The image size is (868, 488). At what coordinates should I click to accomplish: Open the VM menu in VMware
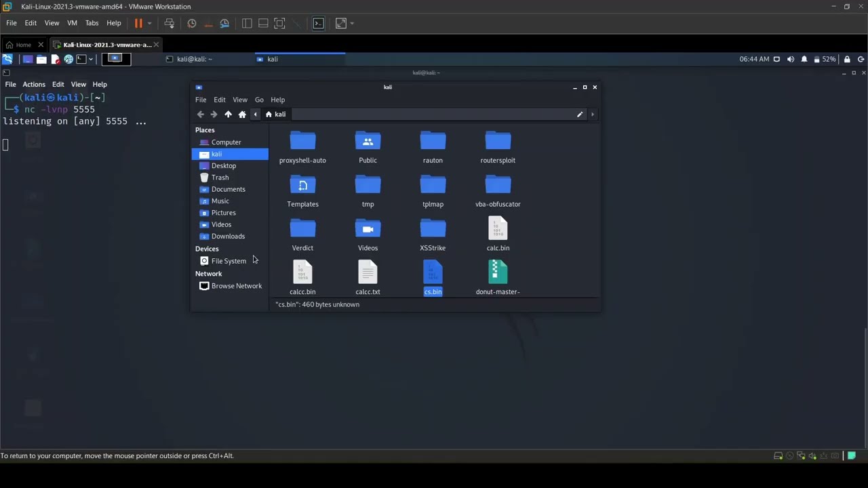coord(72,23)
